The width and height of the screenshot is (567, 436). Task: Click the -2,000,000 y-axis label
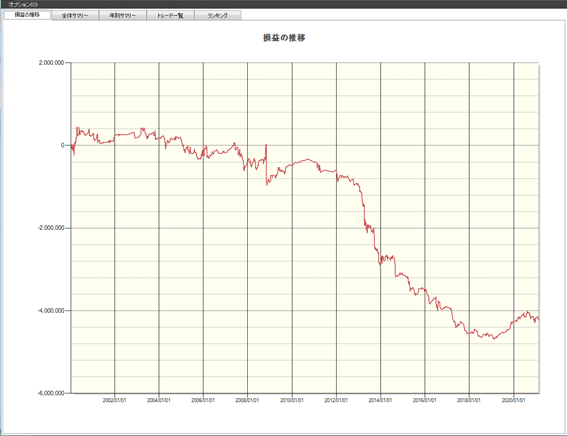(x=51, y=228)
